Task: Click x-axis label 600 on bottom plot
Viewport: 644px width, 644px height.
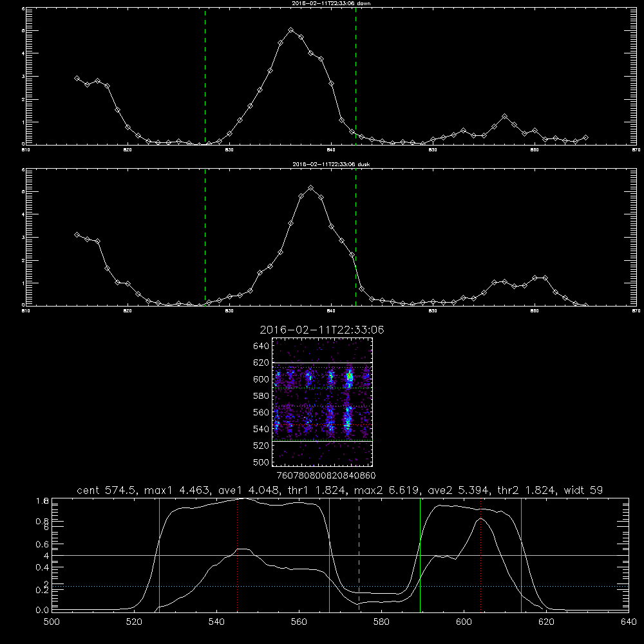Action: tap(464, 621)
